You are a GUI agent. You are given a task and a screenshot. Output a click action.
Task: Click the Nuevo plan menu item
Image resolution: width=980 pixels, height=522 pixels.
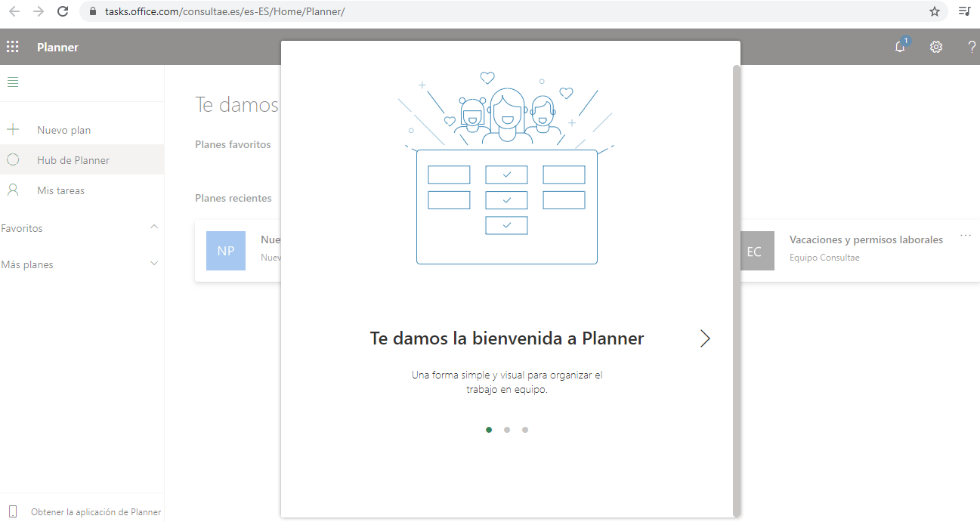point(82,130)
